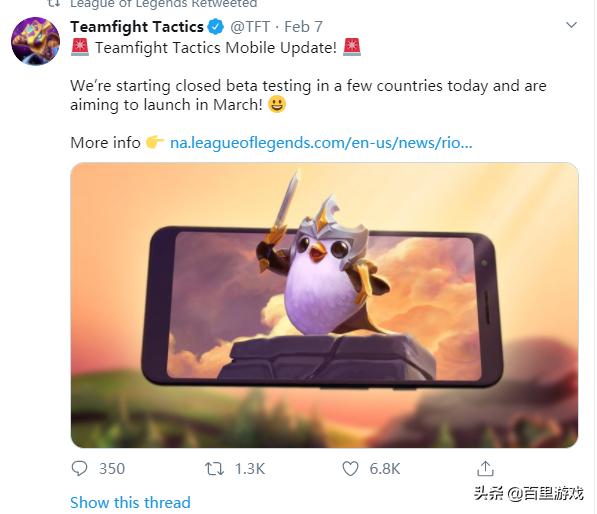
Task: Show this thread
Action: click(130, 502)
